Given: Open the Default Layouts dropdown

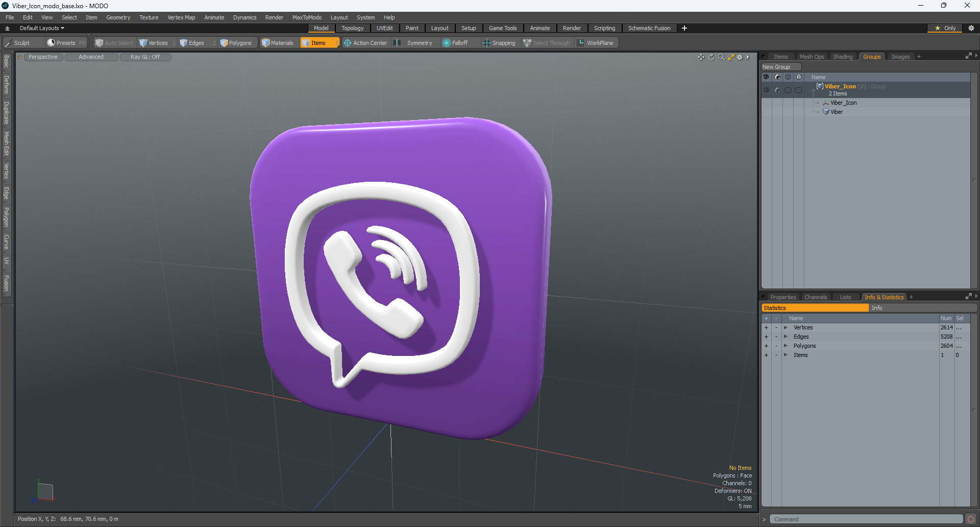Looking at the screenshot, I should click(x=42, y=28).
